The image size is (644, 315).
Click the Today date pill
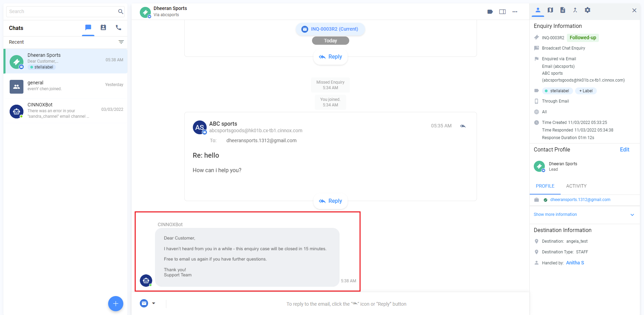(330, 41)
